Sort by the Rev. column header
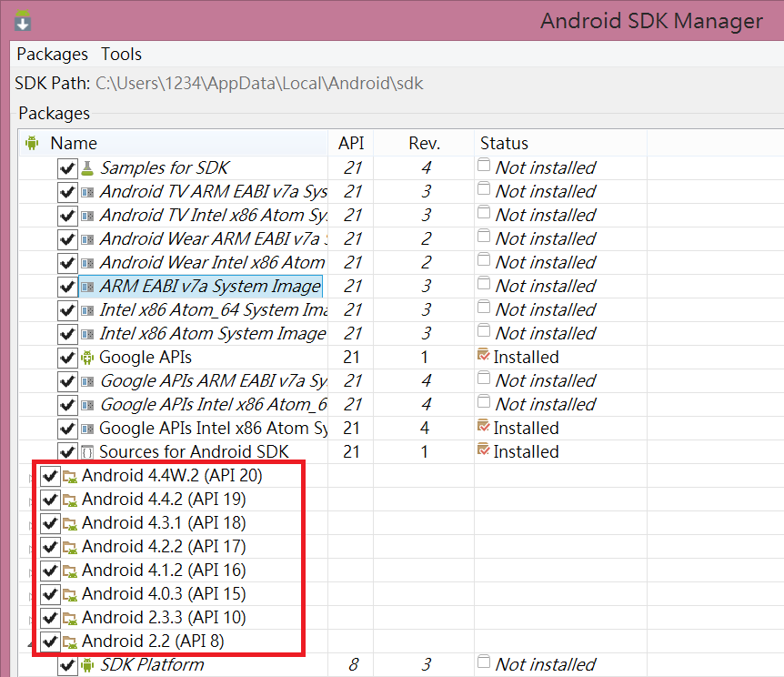Screen dimensions: 784x677 click(x=424, y=143)
